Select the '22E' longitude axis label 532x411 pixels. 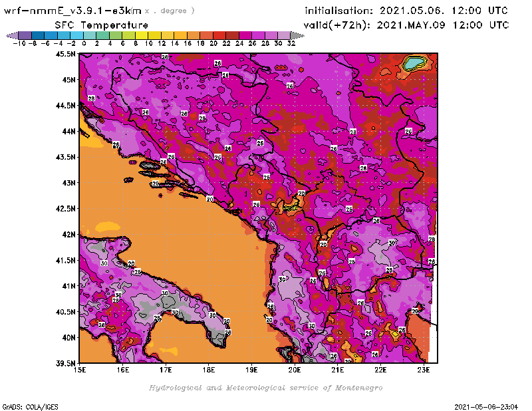click(380, 370)
